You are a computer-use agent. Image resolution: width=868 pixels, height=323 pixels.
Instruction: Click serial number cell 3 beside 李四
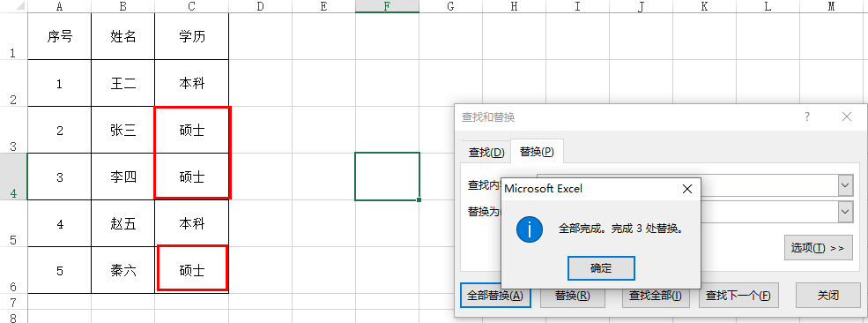pos(59,177)
